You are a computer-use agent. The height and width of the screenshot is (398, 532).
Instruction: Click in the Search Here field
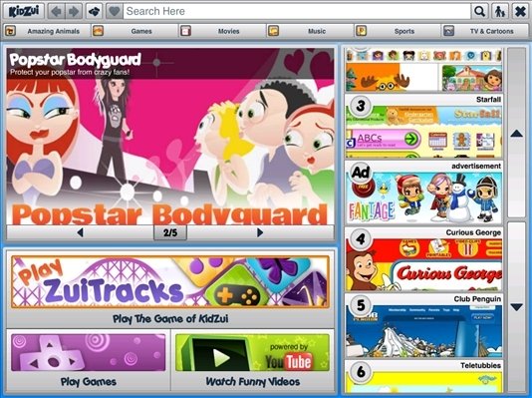click(297, 11)
